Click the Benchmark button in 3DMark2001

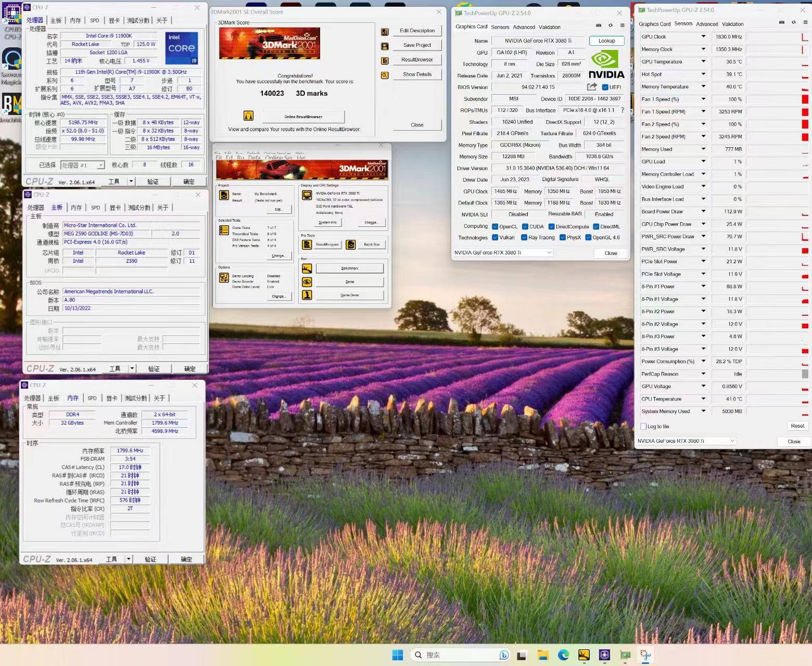click(350, 268)
